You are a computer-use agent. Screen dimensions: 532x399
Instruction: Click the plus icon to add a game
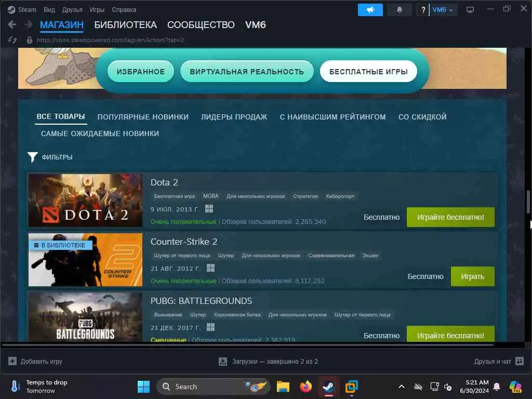[x=12, y=361]
